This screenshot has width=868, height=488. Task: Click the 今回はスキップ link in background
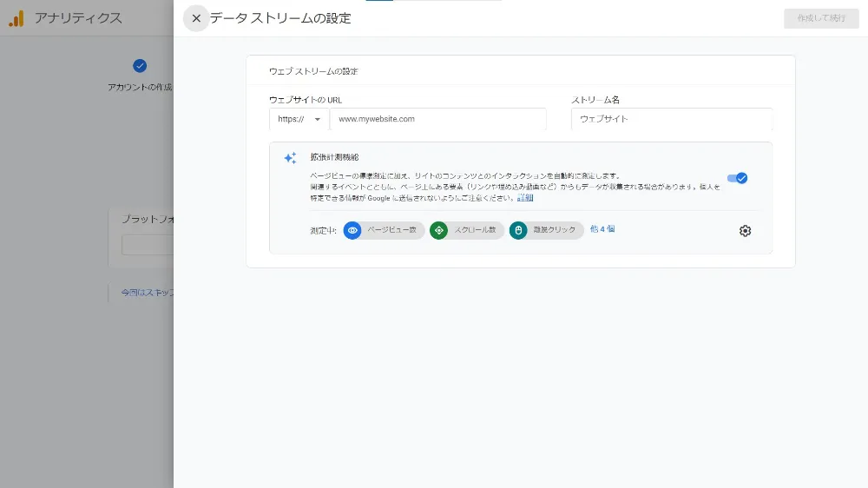tap(148, 293)
